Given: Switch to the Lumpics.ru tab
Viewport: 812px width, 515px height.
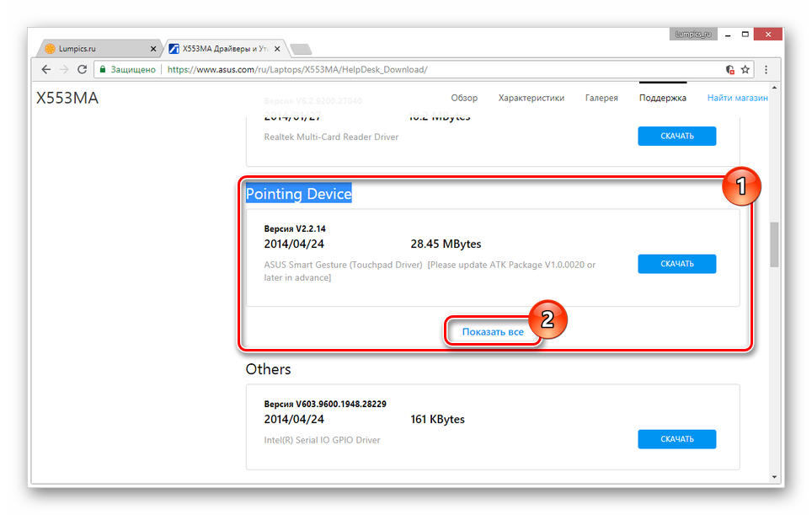Looking at the screenshot, I should 93,48.
